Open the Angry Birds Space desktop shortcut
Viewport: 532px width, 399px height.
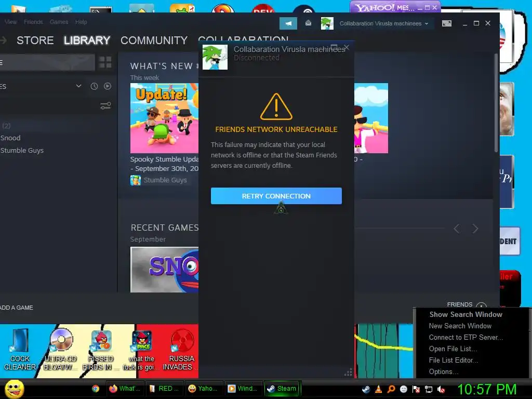tap(141, 349)
